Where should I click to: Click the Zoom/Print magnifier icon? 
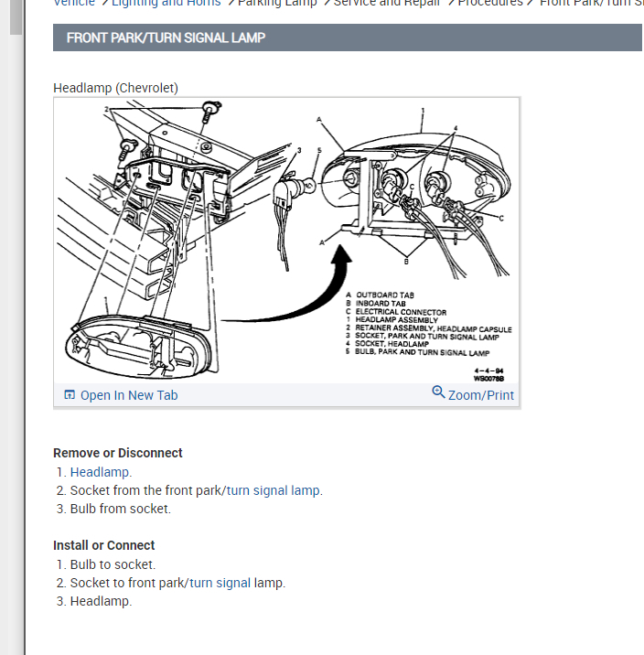click(438, 392)
